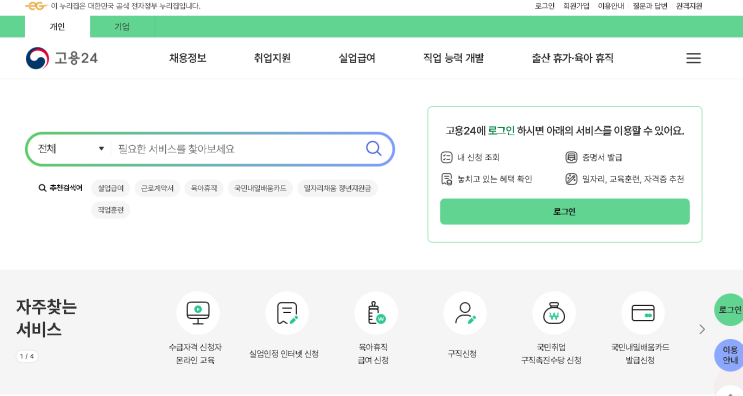Select the 직업훈련 recommended keyword

(111, 210)
